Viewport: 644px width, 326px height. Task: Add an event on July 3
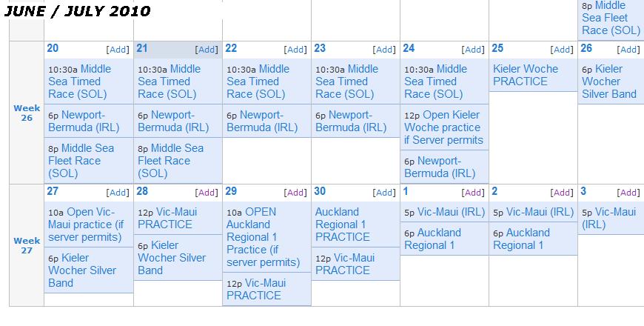628,193
